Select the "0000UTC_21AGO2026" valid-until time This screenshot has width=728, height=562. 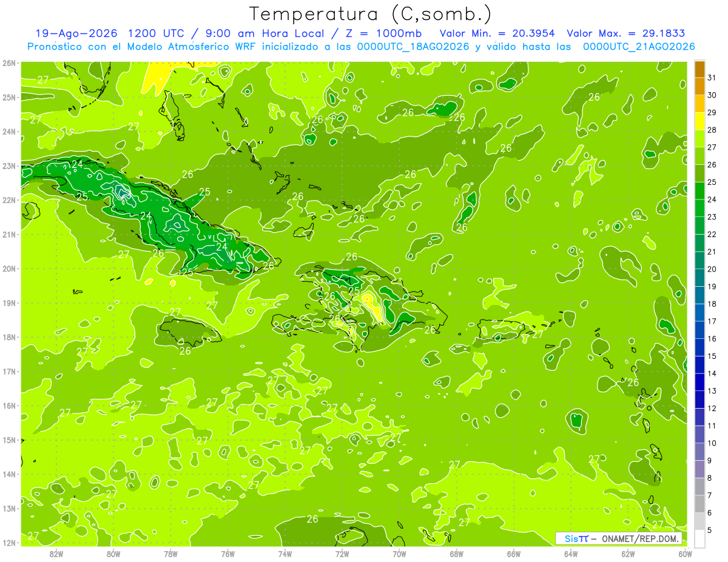[x=639, y=47]
